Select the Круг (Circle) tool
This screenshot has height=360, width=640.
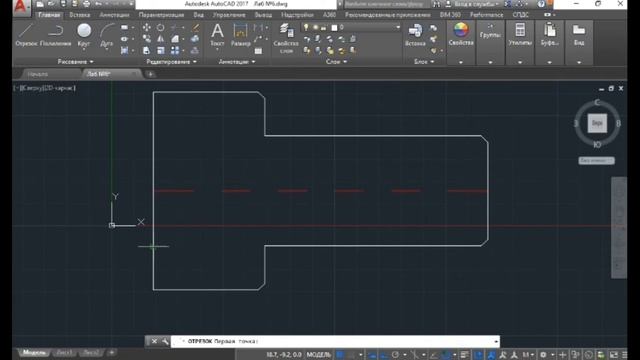click(x=84, y=34)
